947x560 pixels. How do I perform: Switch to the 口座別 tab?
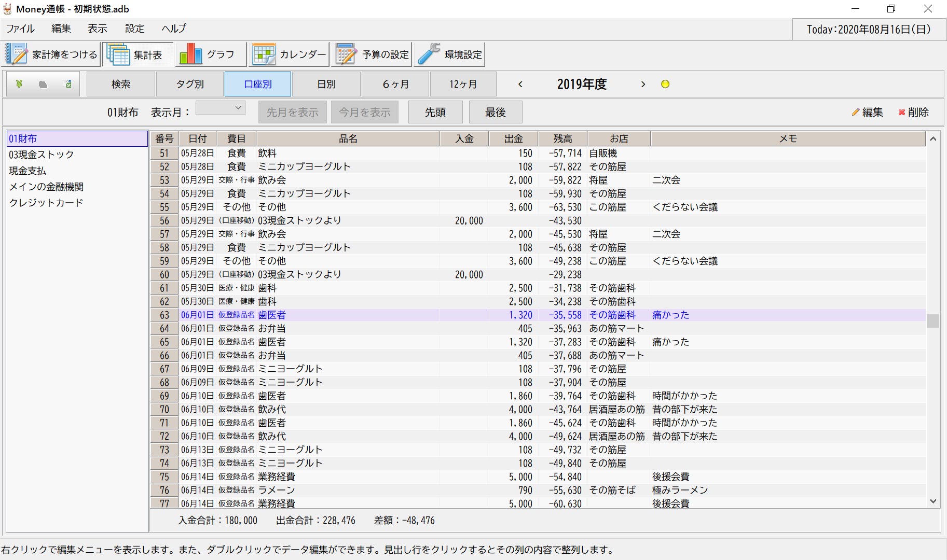click(258, 84)
